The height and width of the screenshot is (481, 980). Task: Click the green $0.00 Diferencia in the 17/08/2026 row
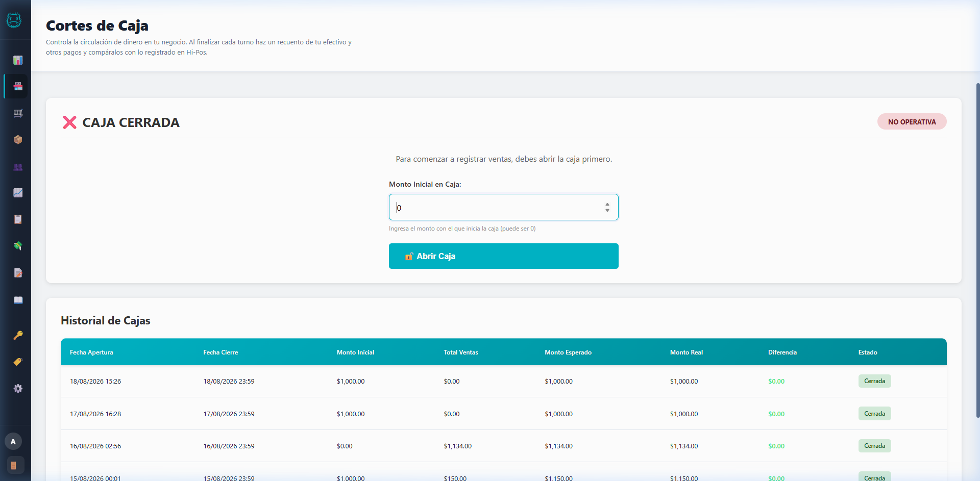click(776, 414)
